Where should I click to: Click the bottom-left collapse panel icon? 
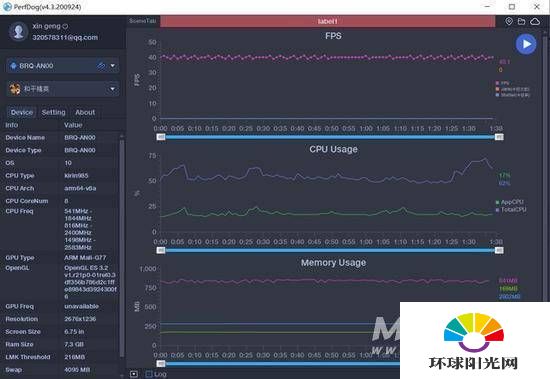click(134, 374)
